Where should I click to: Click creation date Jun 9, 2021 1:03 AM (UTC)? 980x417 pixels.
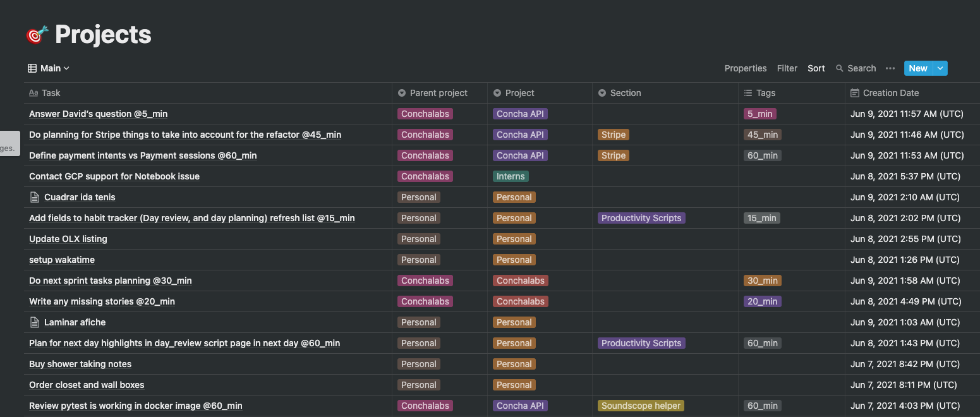[x=905, y=322]
